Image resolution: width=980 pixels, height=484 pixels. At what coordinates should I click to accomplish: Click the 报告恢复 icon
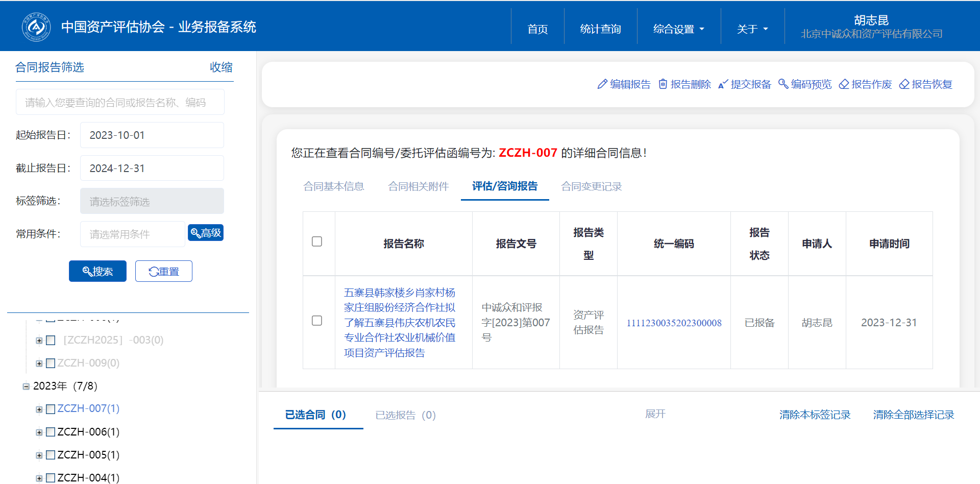click(x=904, y=84)
